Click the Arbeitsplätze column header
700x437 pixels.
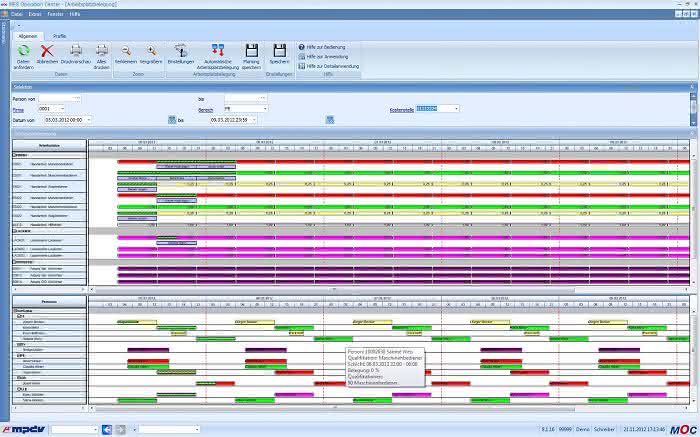(x=49, y=146)
